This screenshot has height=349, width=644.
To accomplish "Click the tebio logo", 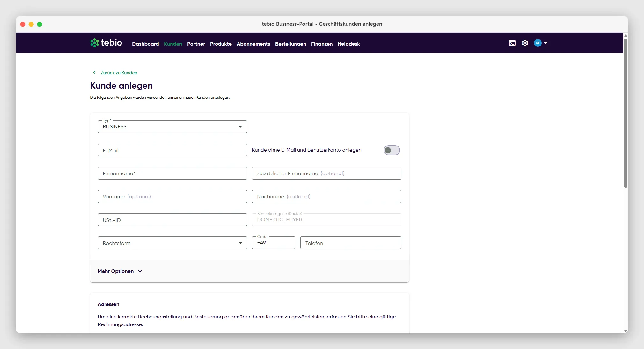I will coord(106,43).
